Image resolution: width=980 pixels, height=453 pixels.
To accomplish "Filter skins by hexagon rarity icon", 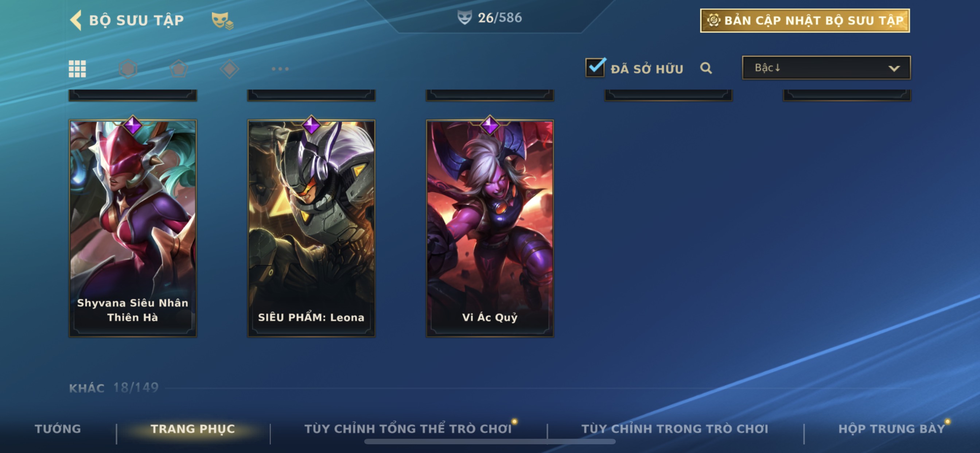I will point(128,69).
